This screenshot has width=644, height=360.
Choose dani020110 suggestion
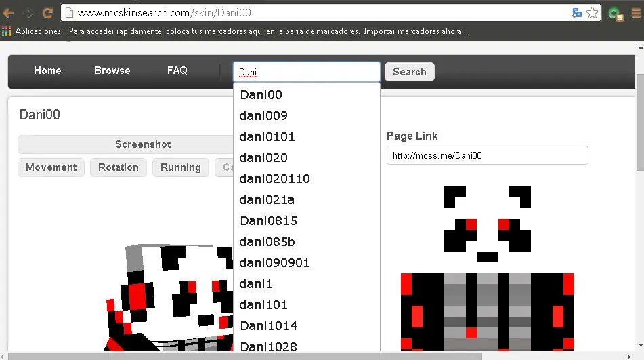point(306,179)
